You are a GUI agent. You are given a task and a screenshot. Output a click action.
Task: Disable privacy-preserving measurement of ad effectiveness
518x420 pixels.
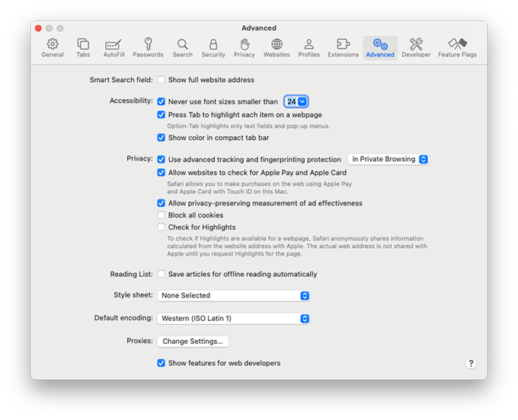pyautogui.click(x=161, y=203)
